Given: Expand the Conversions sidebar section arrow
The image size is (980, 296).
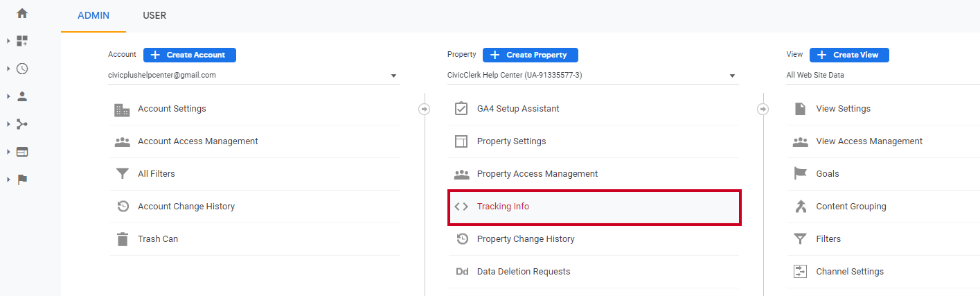Looking at the screenshot, I should [8, 180].
